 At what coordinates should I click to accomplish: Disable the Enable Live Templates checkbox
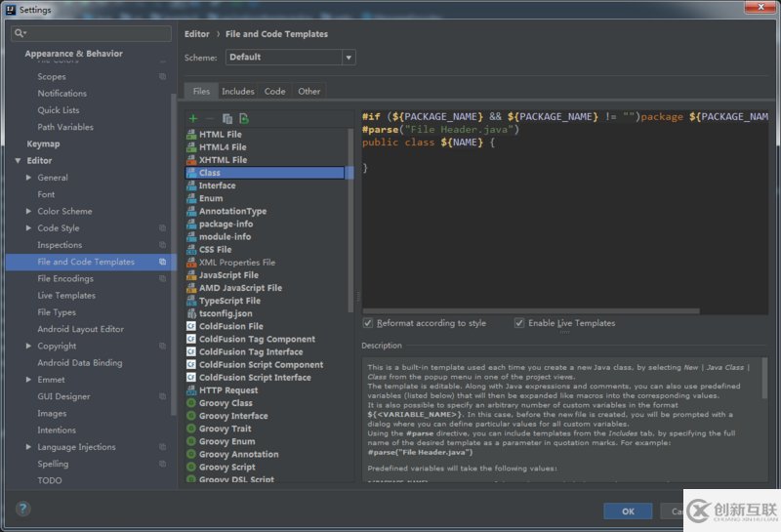[x=519, y=323]
